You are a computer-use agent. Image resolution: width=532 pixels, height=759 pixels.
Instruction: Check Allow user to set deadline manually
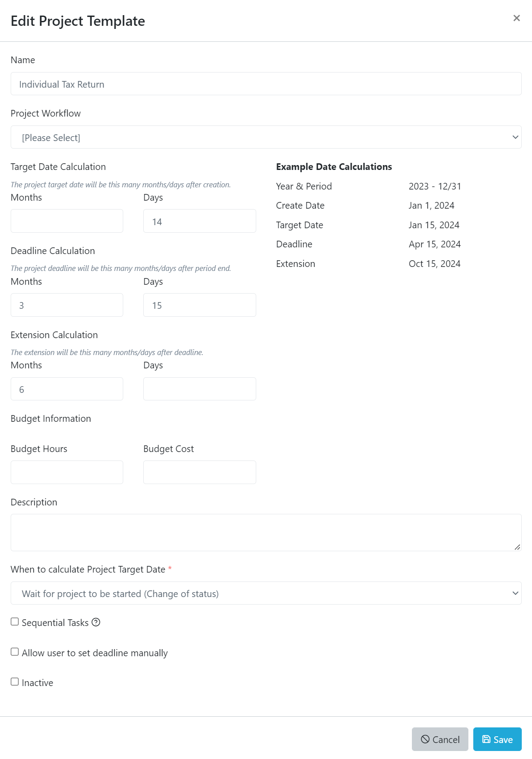pos(14,651)
